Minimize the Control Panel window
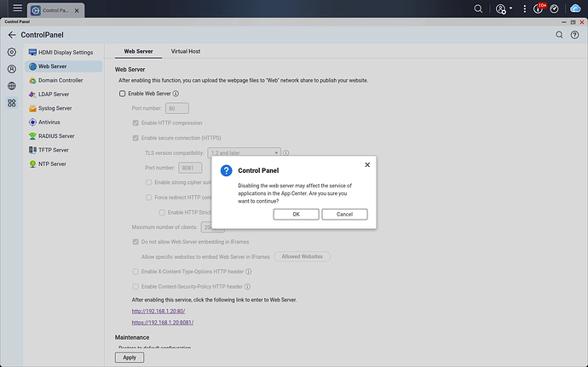Viewport: 588px width, 367px height. coord(563,22)
